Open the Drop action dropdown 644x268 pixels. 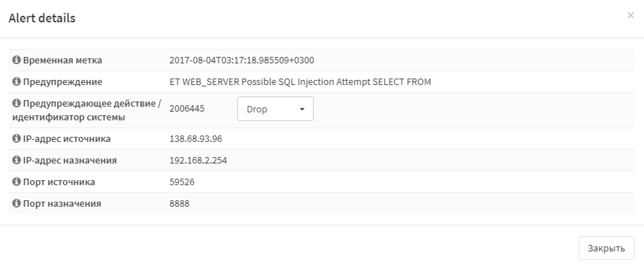point(275,109)
